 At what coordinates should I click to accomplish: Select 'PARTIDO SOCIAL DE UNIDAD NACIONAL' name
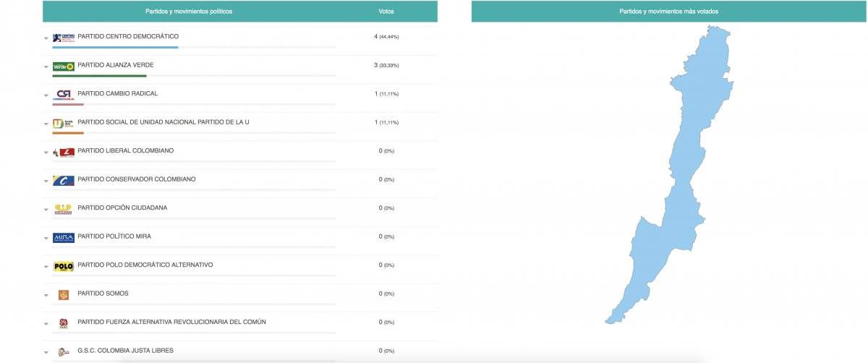163,121
